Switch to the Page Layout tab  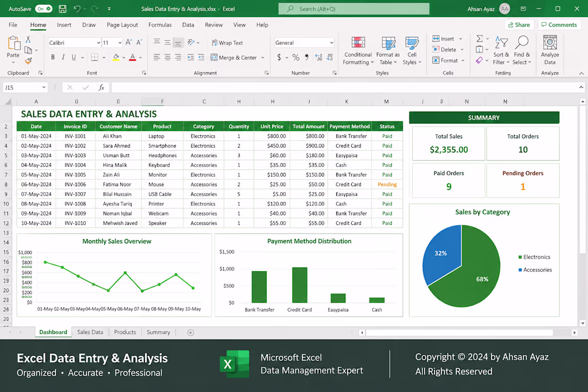(x=122, y=25)
